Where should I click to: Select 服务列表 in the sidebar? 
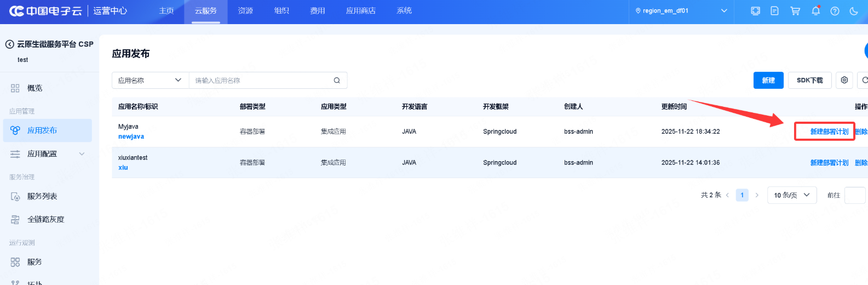[42, 196]
